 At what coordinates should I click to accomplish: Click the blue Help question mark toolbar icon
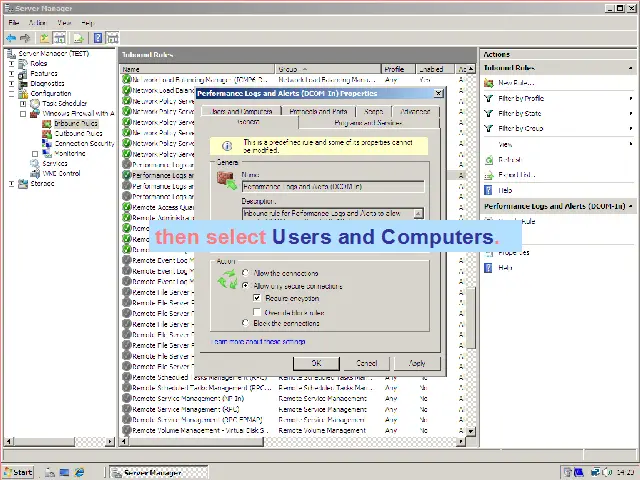click(x=98, y=38)
